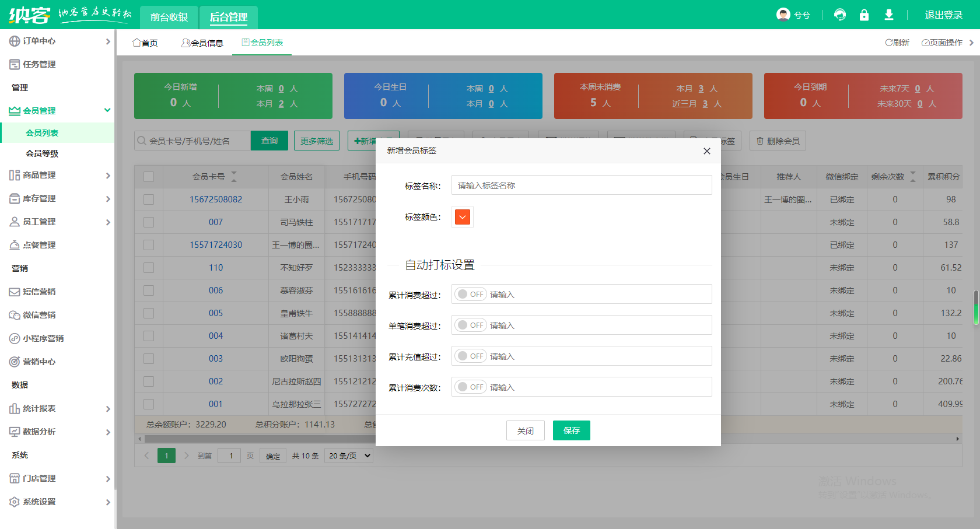The width and height of the screenshot is (980, 529).
Task: Open the customer service headset icon
Action: [x=840, y=15]
